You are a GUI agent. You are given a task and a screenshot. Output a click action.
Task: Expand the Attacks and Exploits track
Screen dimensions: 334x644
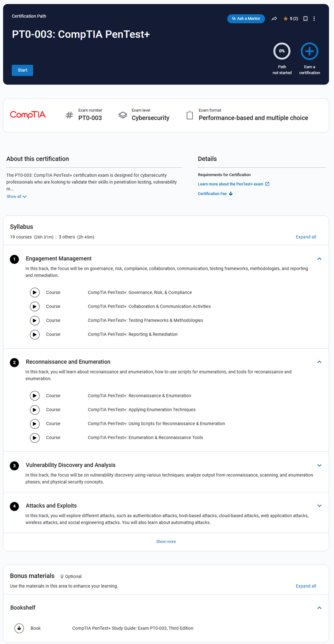pos(319,506)
